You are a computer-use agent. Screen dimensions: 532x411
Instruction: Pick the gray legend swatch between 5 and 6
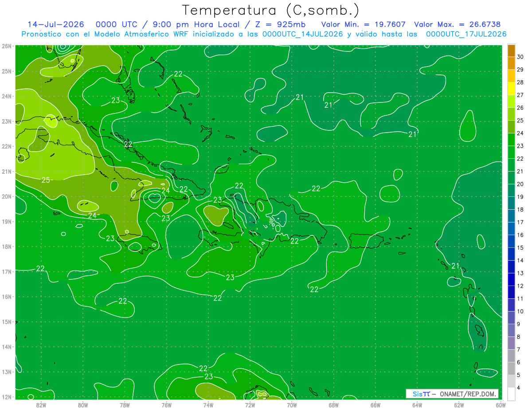coord(511,368)
